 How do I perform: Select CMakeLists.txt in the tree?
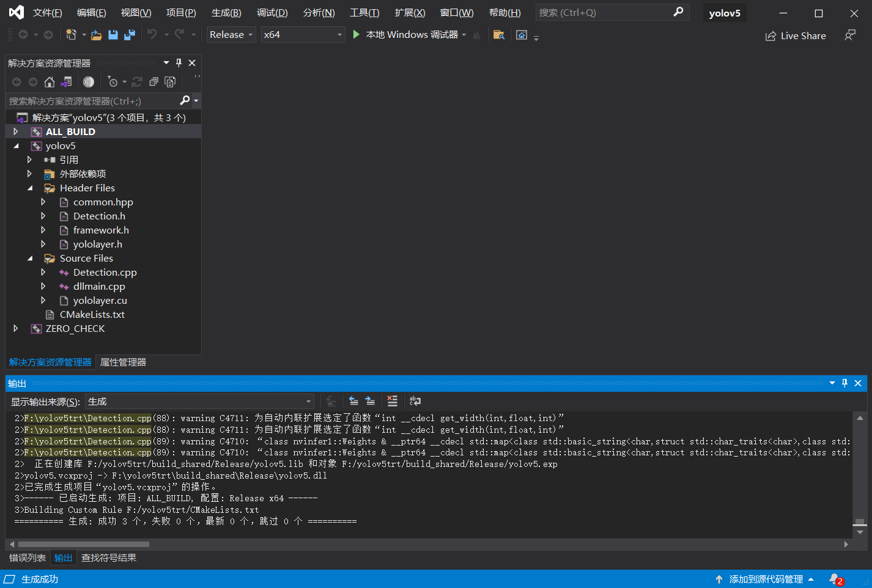92,314
